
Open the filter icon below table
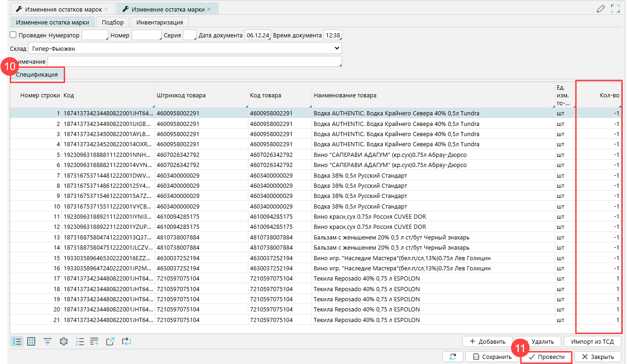click(48, 341)
